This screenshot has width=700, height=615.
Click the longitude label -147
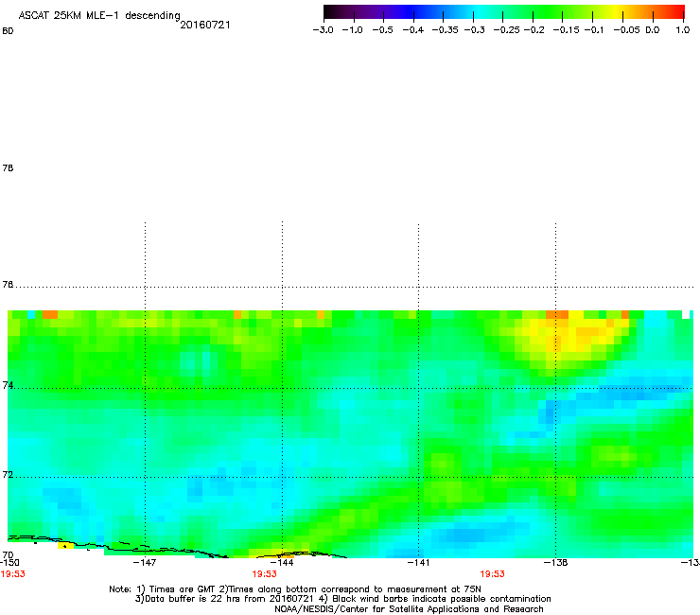click(145, 563)
